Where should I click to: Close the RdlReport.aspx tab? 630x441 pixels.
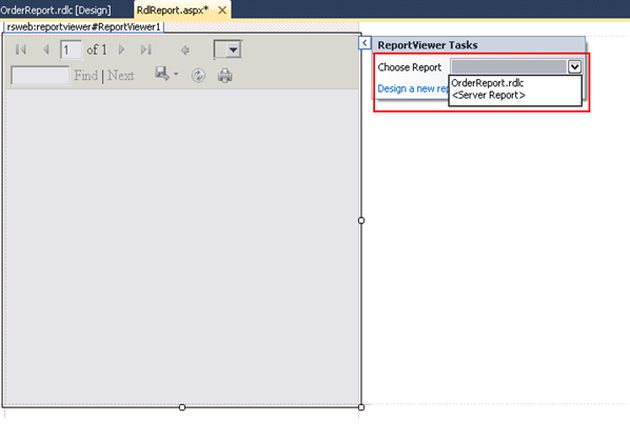click(222, 10)
